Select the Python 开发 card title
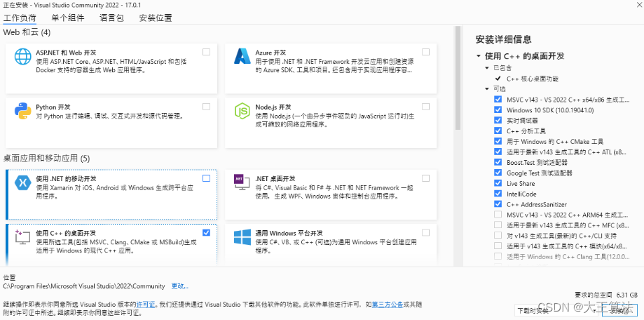This screenshot has height=320, width=644. tap(53, 107)
